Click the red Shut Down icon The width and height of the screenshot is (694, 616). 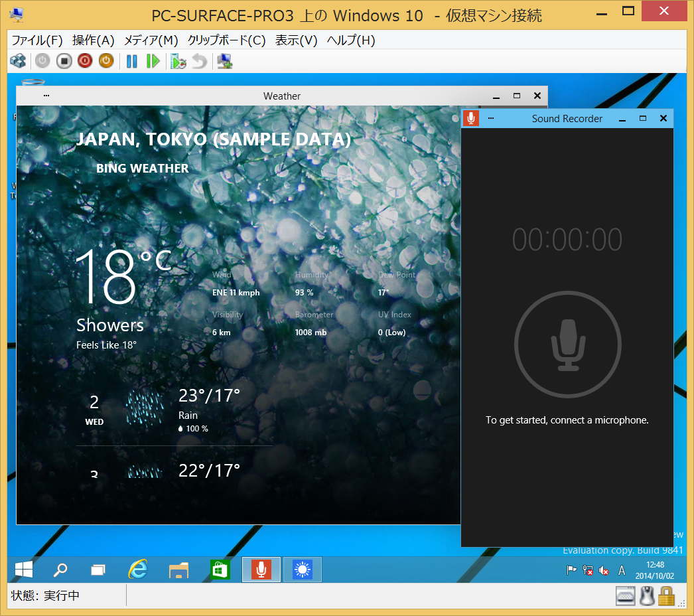point(85,61)
